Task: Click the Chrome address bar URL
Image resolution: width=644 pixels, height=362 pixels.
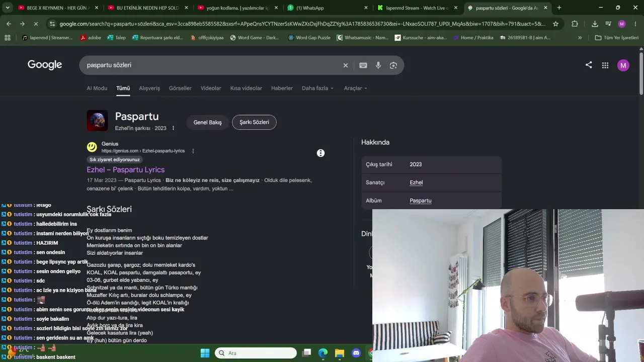Action: pos(302,24)
